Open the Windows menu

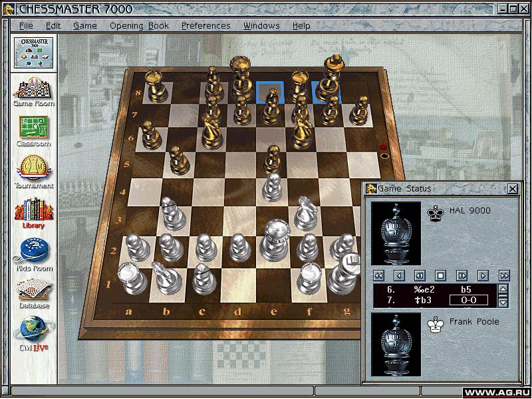tap(261, 26)
